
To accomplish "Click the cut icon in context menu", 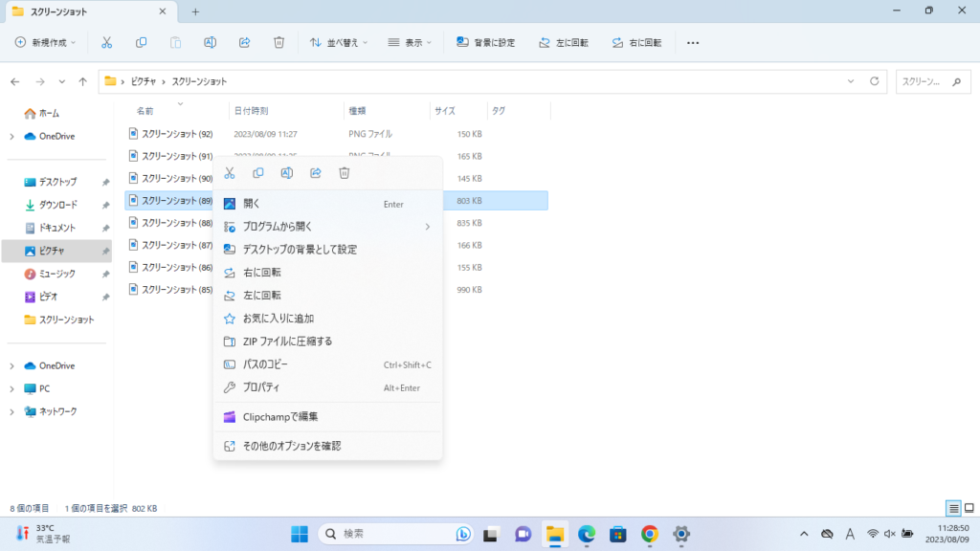I will [229, 173].
